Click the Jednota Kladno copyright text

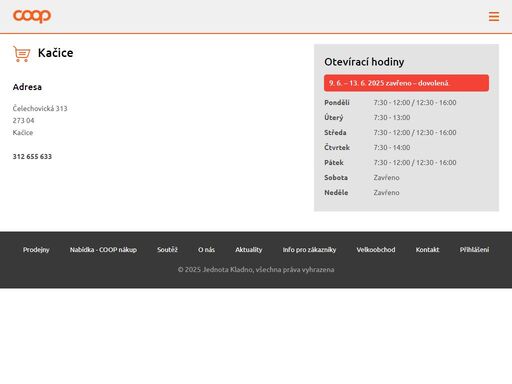[256, 270]
